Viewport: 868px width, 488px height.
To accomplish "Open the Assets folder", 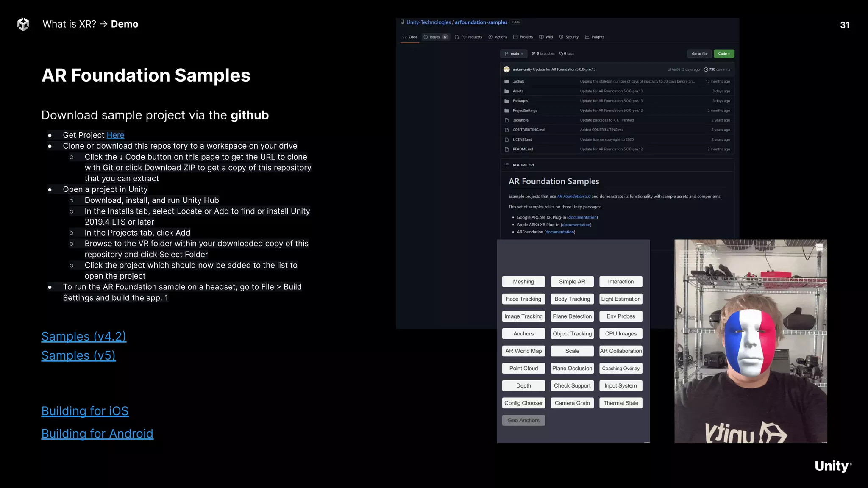I will tap(517, 91).
